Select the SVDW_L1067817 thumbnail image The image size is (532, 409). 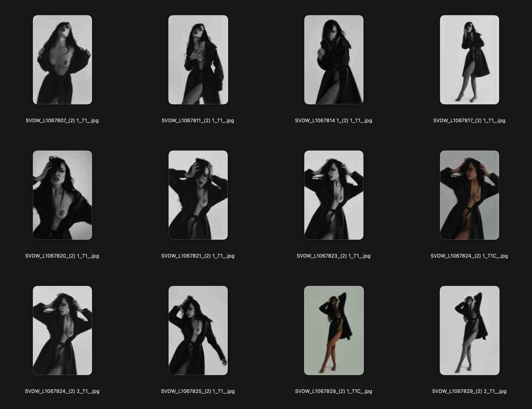469,60
